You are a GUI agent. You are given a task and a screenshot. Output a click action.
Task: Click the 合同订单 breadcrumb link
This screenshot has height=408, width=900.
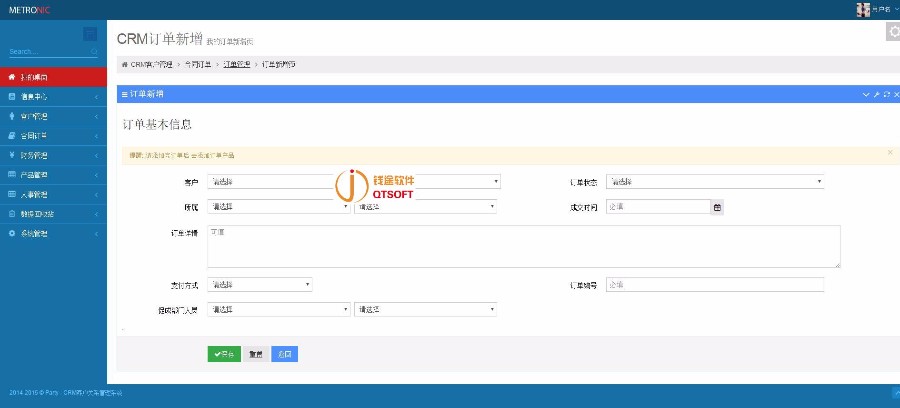coord(198,65)
